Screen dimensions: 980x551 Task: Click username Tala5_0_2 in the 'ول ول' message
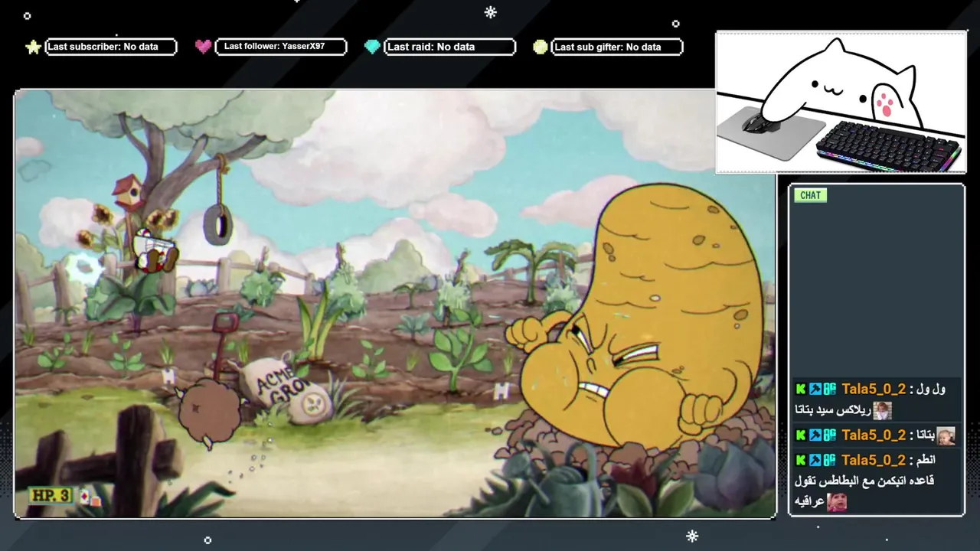(874, 390)
